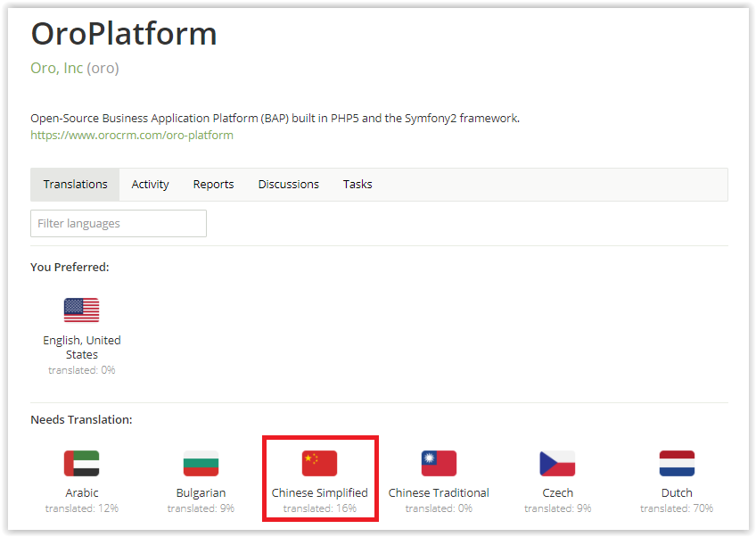The width and height of the screenshot is (756, 537).
Task: Click the Chinese Traditional language name link
Action: [439, 492]
